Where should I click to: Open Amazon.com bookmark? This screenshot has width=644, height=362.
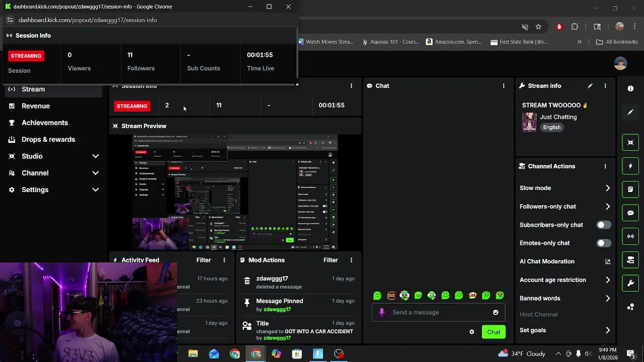[x=454, y=42]
